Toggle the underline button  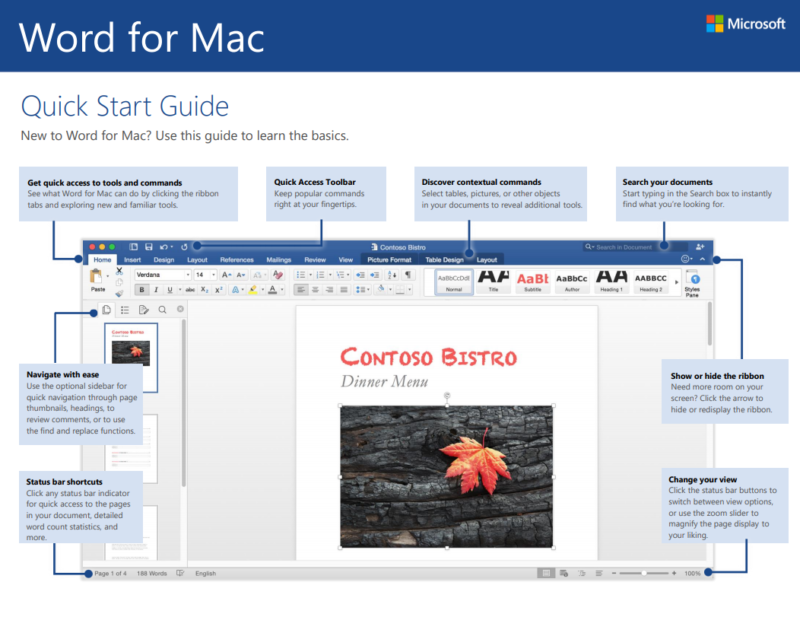(168, 289)
